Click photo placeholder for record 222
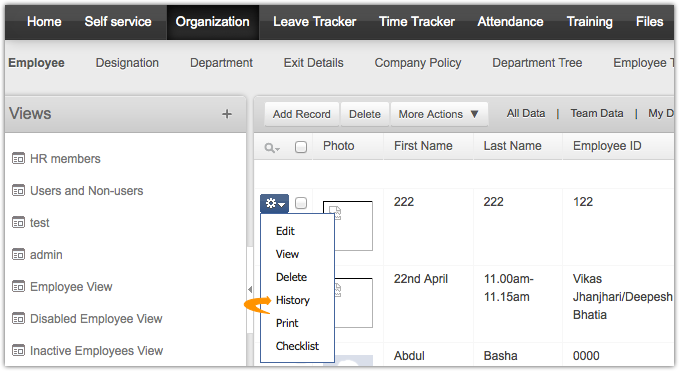679x371 pixels. click(x=348, y=226)
